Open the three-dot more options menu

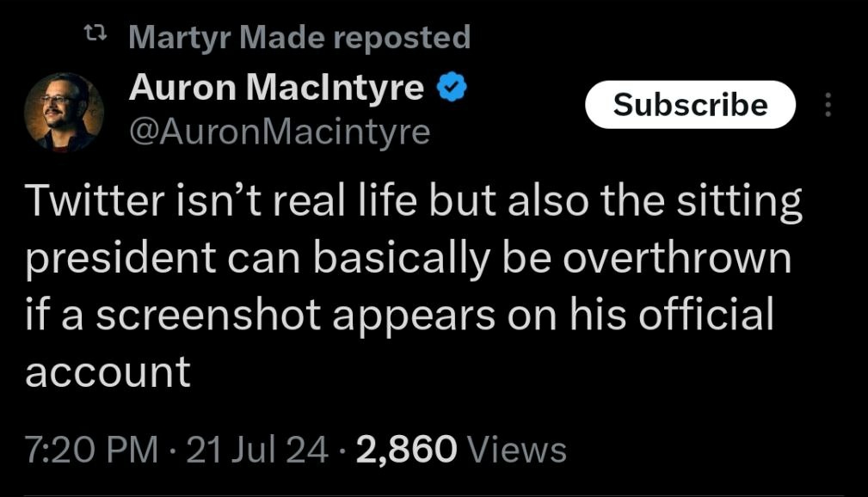(828, 105)
